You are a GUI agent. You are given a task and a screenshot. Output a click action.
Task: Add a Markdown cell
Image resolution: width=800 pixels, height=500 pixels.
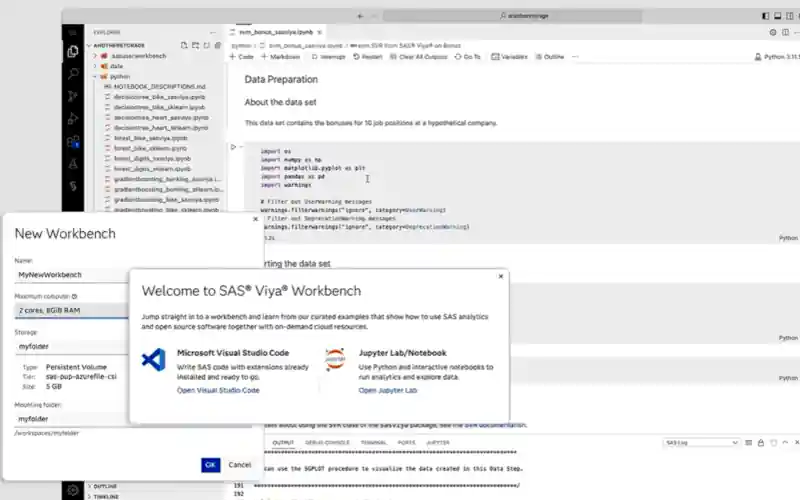tap(281, 57)
